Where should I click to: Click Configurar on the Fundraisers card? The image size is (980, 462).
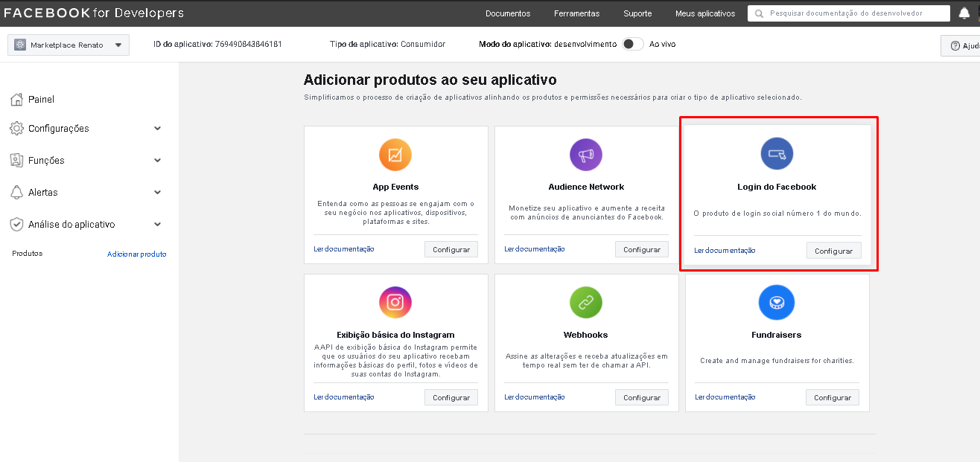click(x=833, y=397)
